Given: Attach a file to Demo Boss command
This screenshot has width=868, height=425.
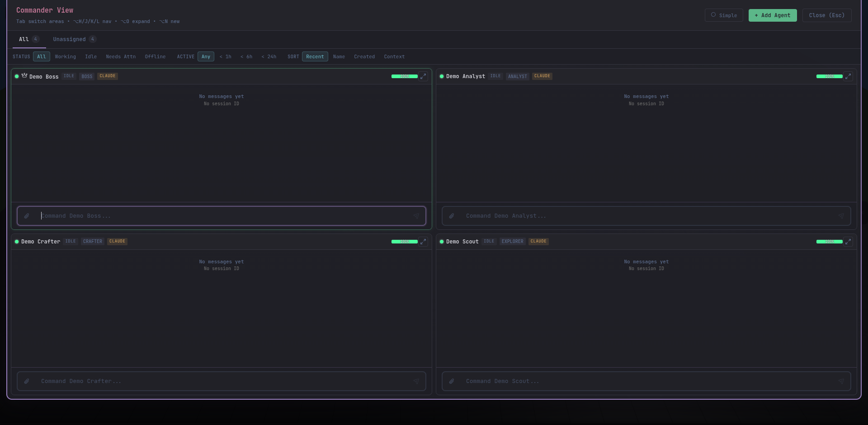Looking at the screenshot, I should coord(27,216).
